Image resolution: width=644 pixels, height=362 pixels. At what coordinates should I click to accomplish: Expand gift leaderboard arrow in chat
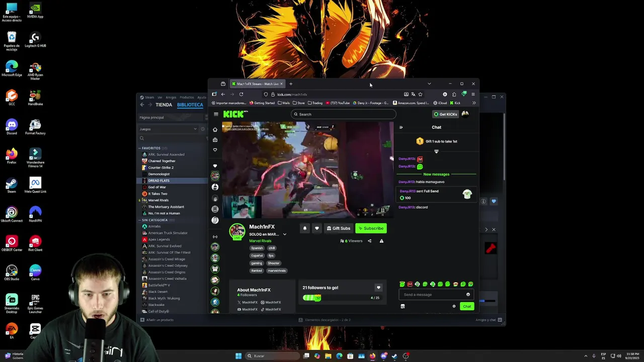[x=436, y=151]
